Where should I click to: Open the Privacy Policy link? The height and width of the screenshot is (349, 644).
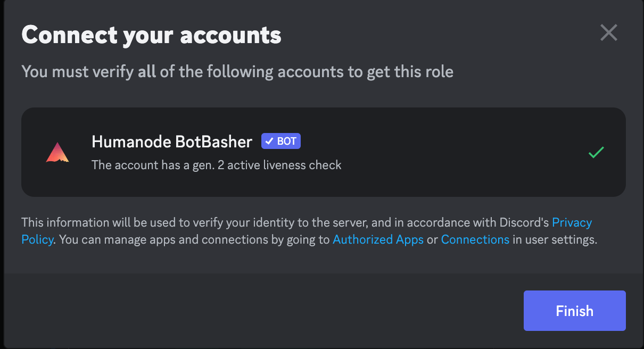pos(572,222)
